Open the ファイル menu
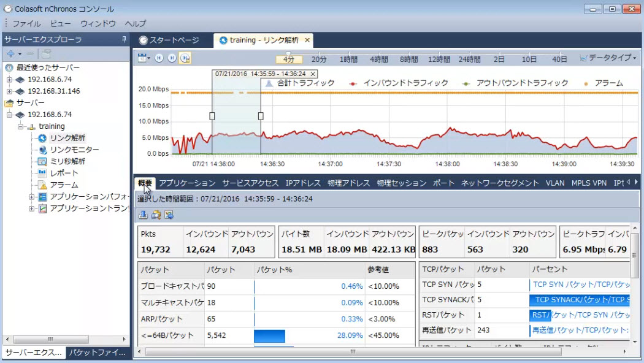This screenshot has height=363, width=644. [x=27, y=24]
